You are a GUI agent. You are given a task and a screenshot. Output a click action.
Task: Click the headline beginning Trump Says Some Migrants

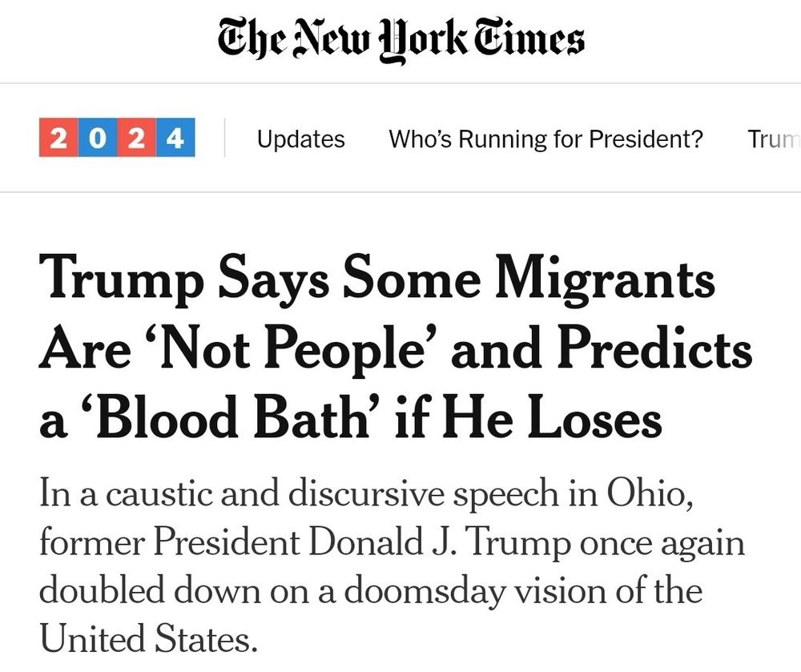coord(396,348)
